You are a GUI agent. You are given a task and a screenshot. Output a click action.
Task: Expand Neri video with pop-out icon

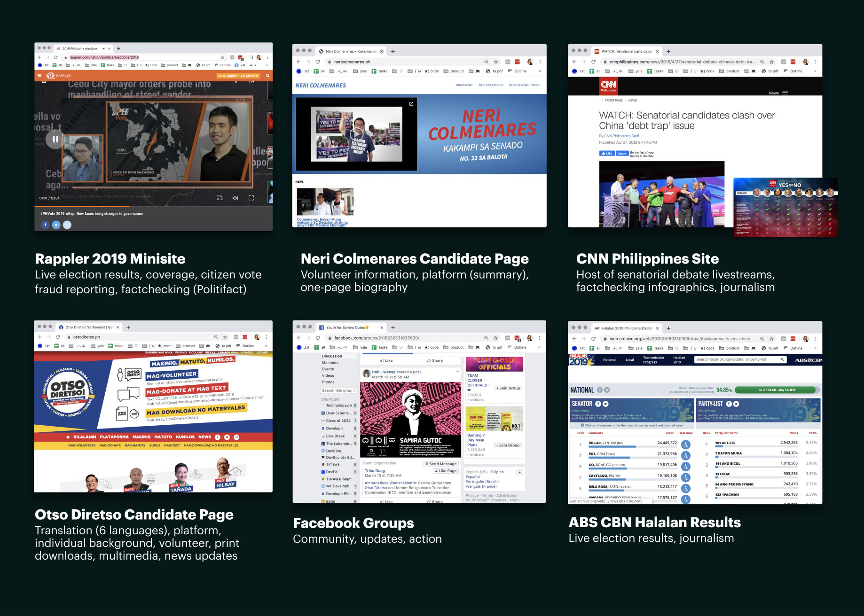click(x=411, y=104)
